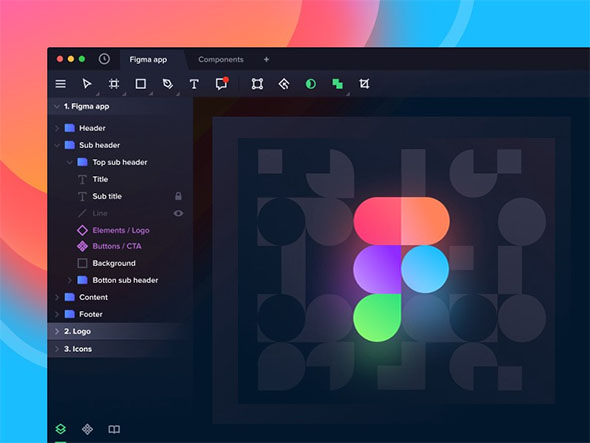
Task: Click the green maximize window button
Action: coord(82,59)
